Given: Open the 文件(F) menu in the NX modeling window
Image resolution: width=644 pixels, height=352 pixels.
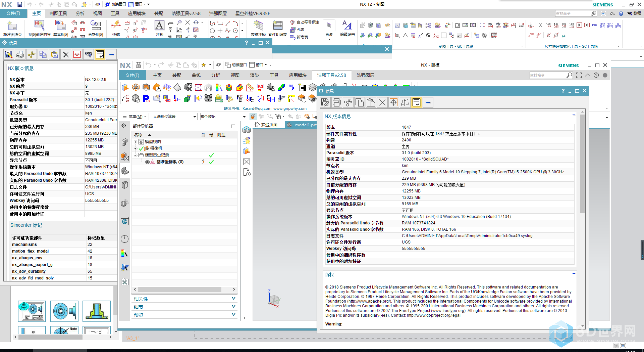Looking at the screenshot, I should [x=132, y=75].
